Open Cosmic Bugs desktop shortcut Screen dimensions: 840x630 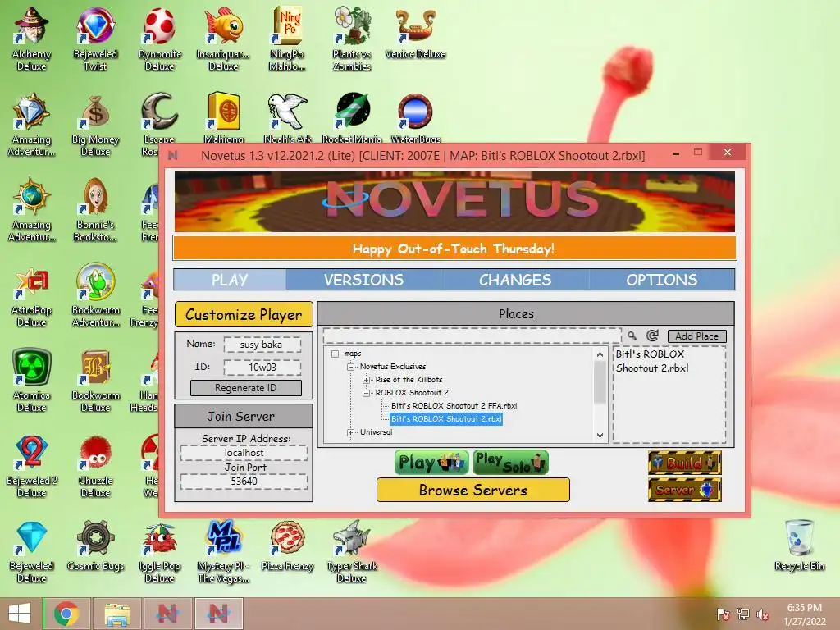click(x=95, y=546)
